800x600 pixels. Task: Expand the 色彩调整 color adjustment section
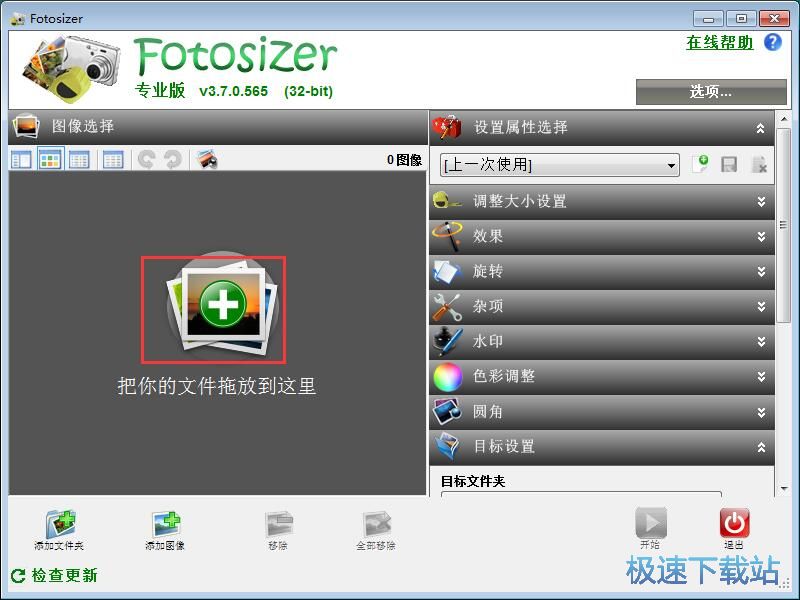[761, 377]
